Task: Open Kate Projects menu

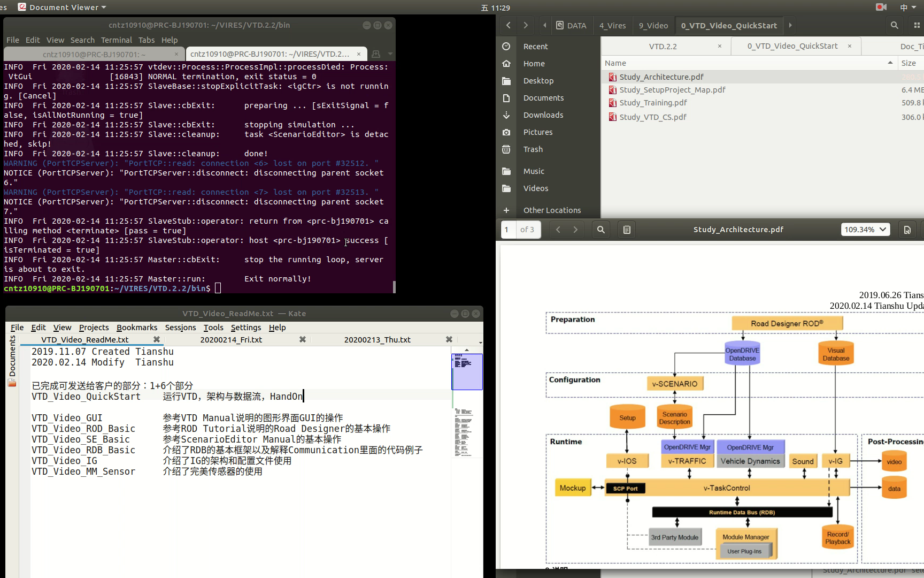Action: click(94, 328)
